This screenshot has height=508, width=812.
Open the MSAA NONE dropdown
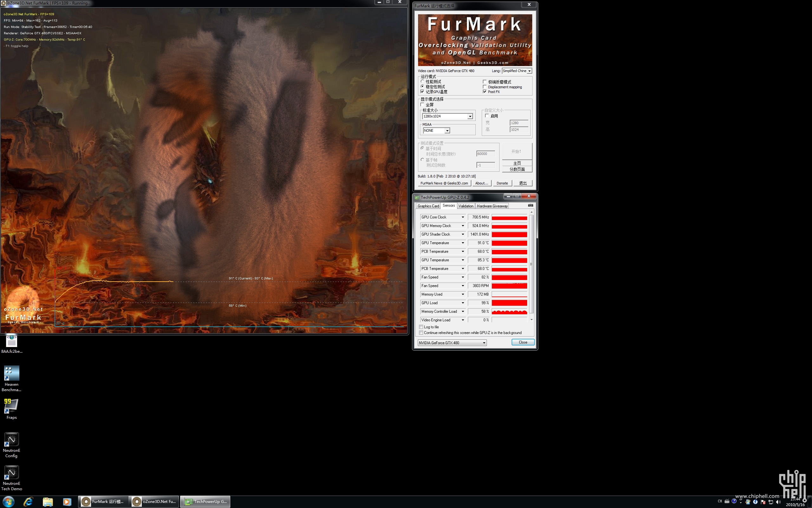tap(436, 130)
